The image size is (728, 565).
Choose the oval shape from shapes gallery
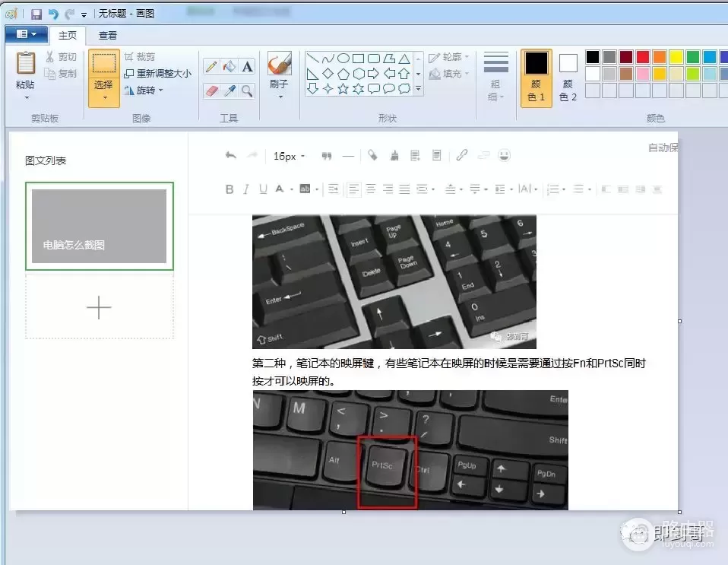[343, 59]
